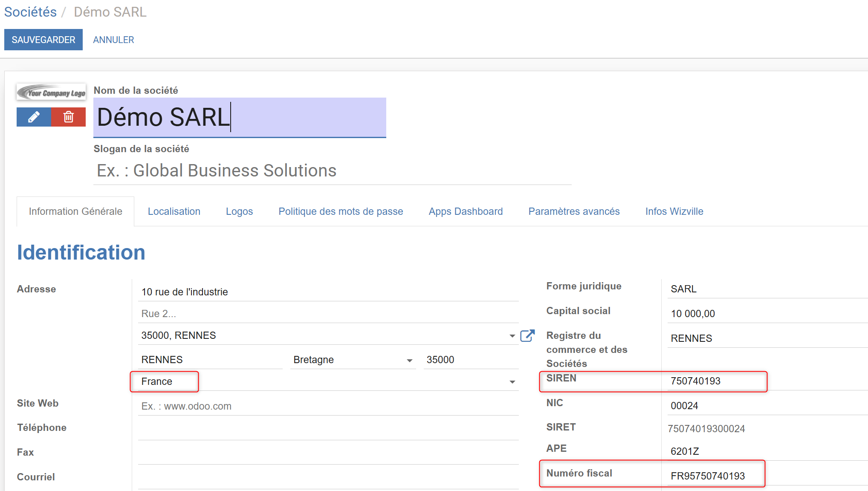Viewport: 868px width, 491px height.
Task: Click the pencil edit logo icon
Action: [x=34, y=117]
